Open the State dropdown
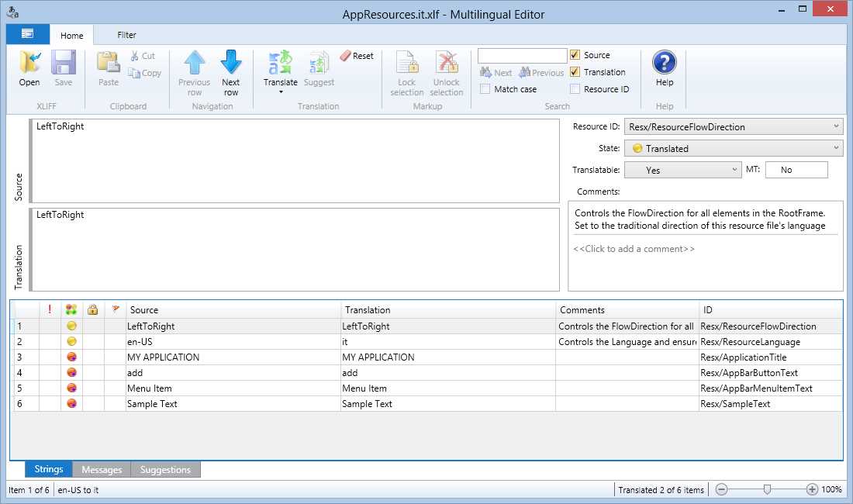 (836, 147)
